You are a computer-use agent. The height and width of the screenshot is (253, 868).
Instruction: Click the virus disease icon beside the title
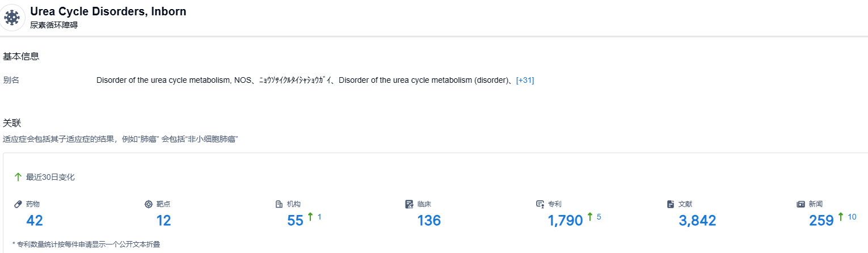tap(12, 17)
